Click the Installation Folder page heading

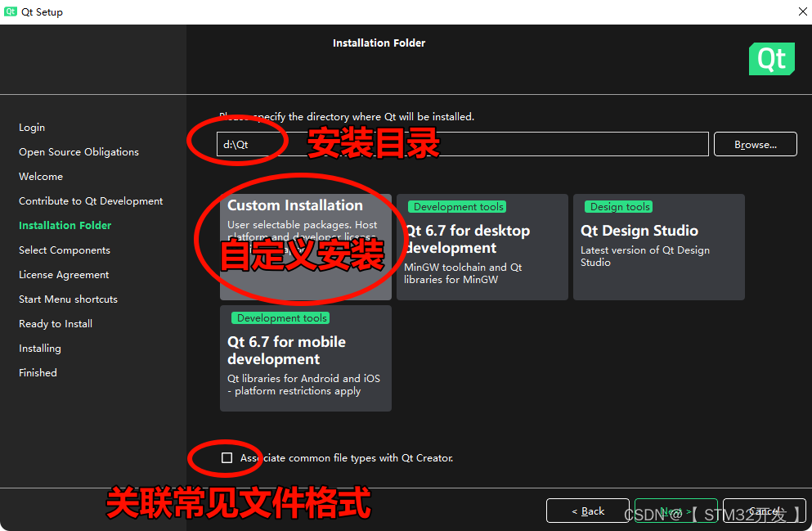pyautogui.click(x=379, y=43)
